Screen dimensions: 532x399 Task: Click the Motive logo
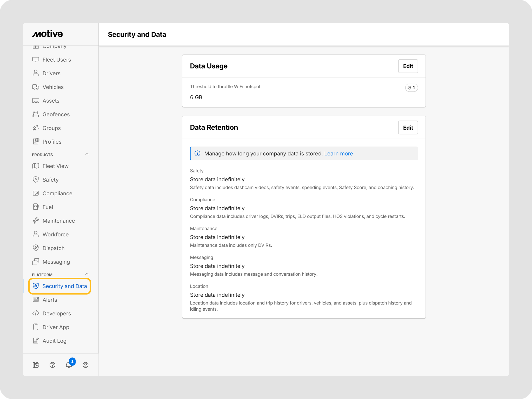(x=47, y=34)
